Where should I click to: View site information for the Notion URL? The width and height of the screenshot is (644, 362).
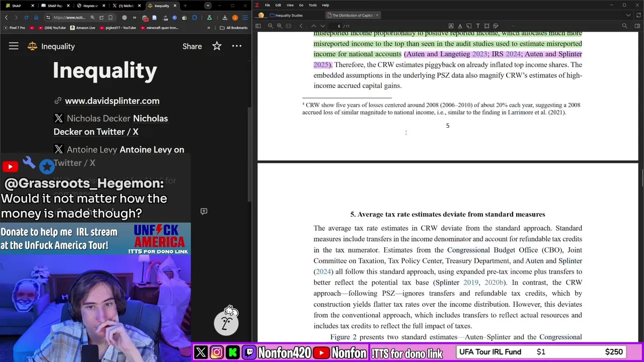(x=48, y=18)
